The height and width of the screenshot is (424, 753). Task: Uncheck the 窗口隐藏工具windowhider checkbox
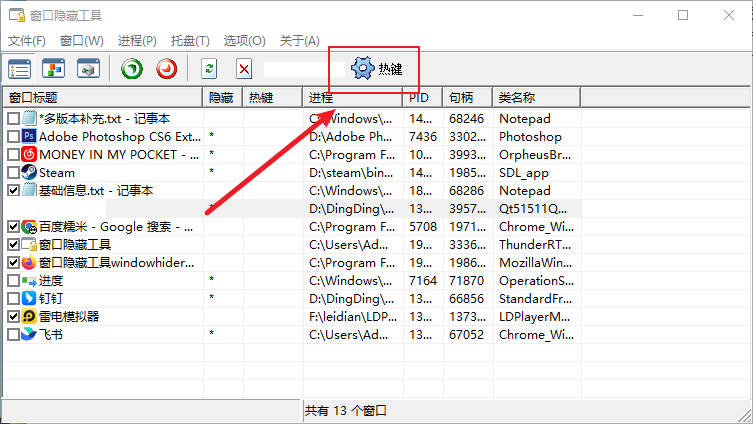[x=13, y=262]
